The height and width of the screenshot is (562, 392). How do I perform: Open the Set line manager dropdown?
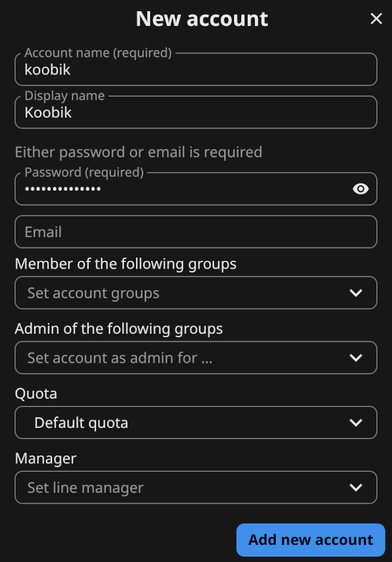195,488
